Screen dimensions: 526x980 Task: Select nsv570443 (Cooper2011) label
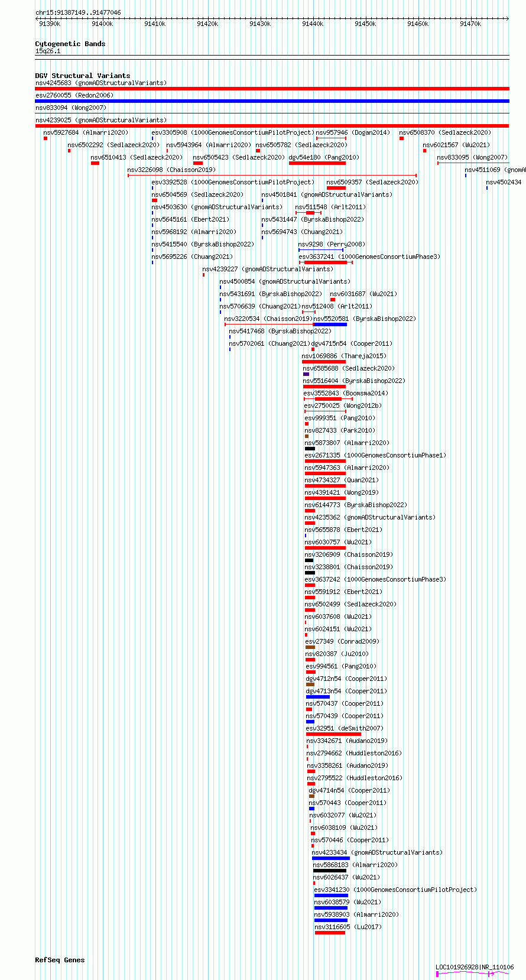click(x=348, y=803)
